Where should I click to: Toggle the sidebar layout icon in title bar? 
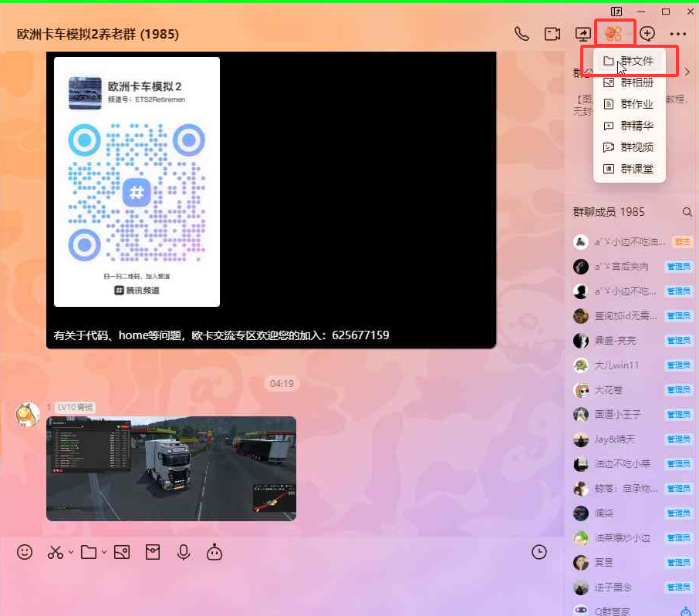tap(616, 11)
